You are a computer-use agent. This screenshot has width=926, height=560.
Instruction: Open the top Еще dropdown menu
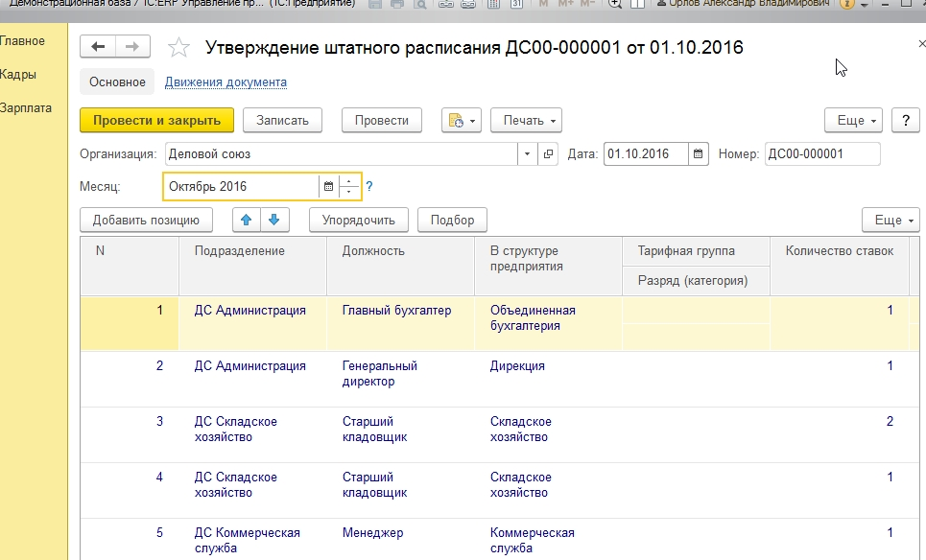[853, 120]
